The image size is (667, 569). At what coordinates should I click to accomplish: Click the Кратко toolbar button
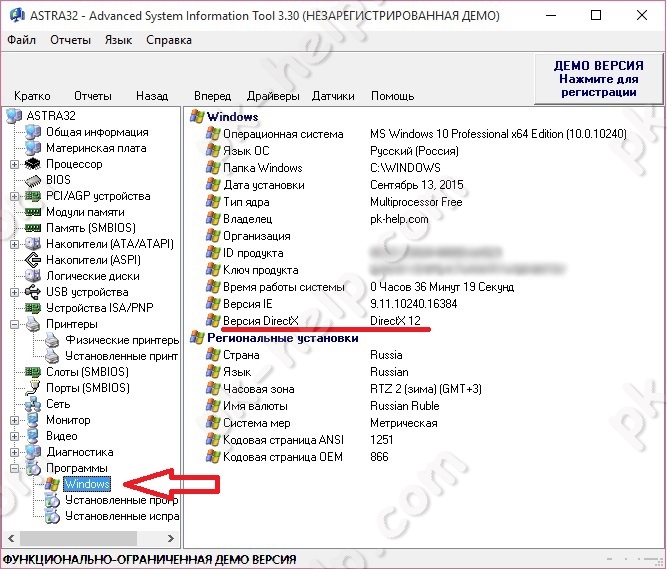point(32,96)
